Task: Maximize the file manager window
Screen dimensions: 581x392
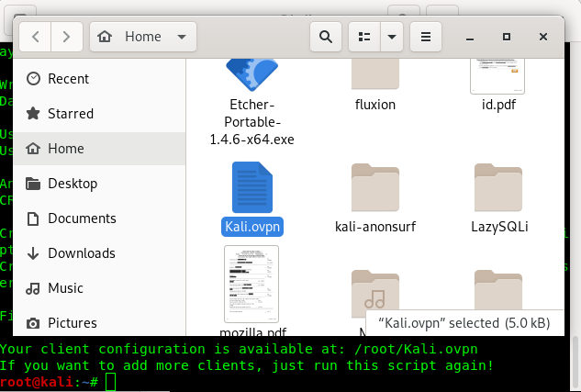Action: point(507,37)
